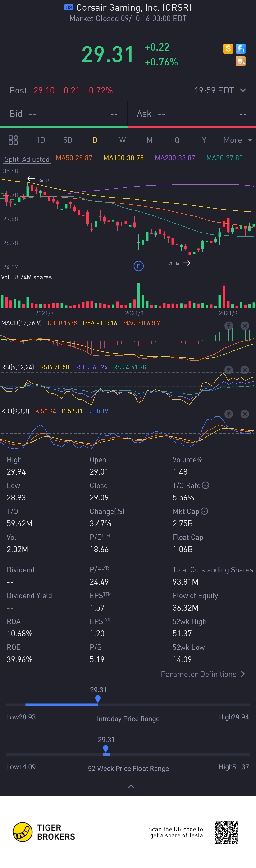Open the chart layout grid icon

[x=13, y=140]
